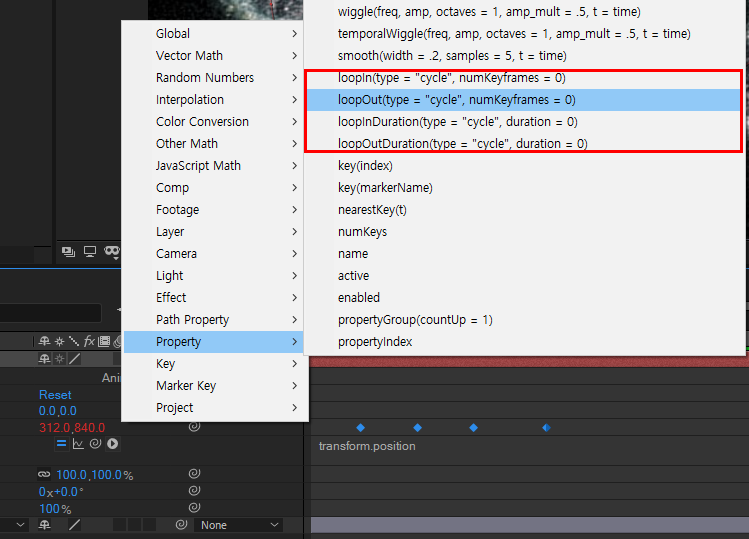Expand the Layer submenu
749x539 pixels.
[x=213, y=231]
